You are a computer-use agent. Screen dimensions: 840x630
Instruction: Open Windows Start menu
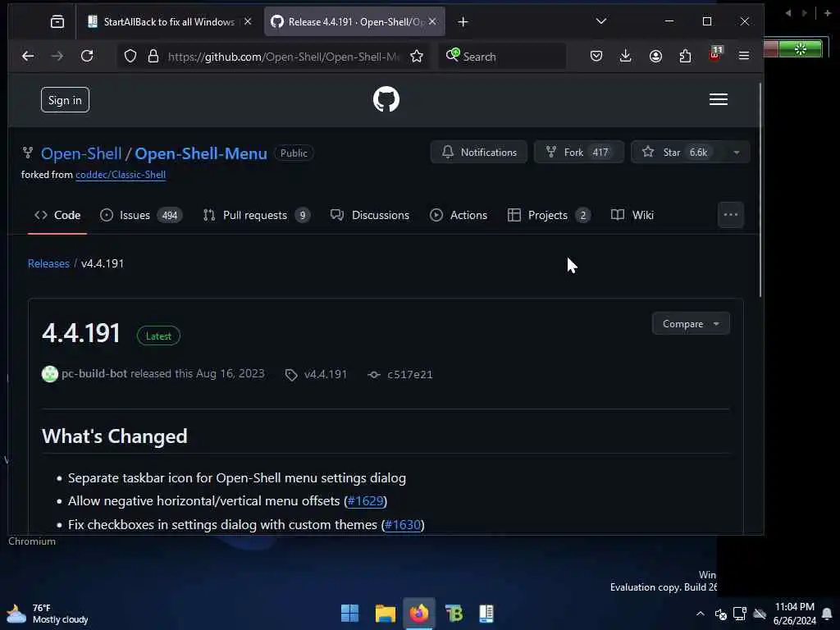click(x=349, y=614)
